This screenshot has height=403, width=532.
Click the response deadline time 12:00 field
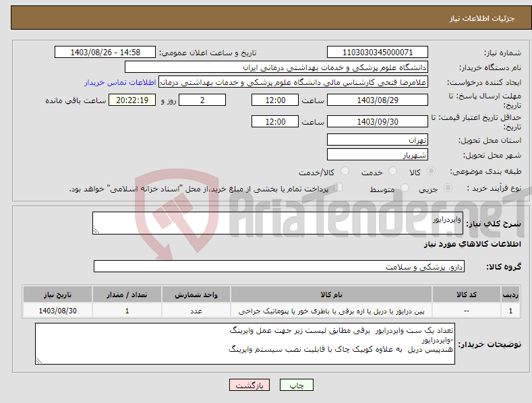tap(275, 100)
